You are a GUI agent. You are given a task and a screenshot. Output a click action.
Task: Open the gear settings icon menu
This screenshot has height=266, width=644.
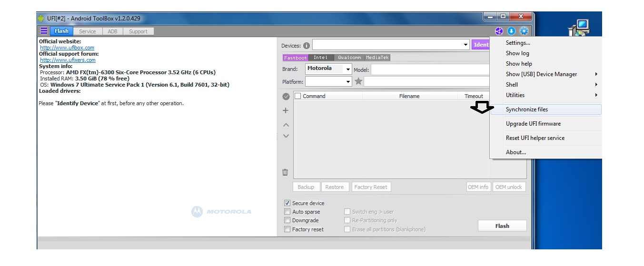pos(524,31)
